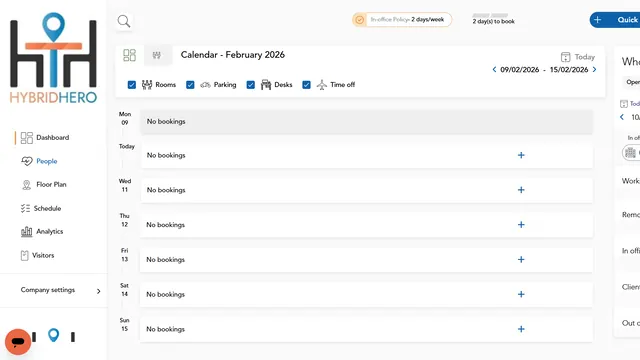Open Dashboard in sidebar
The image size is (640, 360).
point(53,138)
